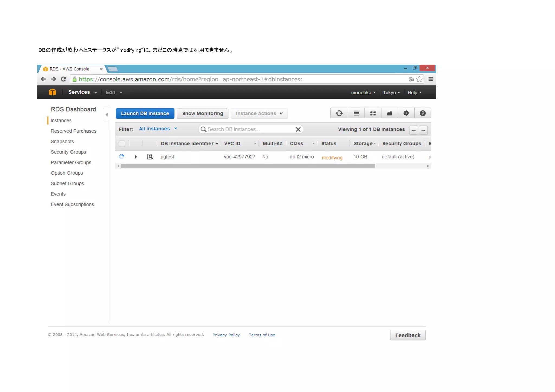Viewport: 555px width, 392px height.
Task: Switch to list view icon
Action: [356, 113]
